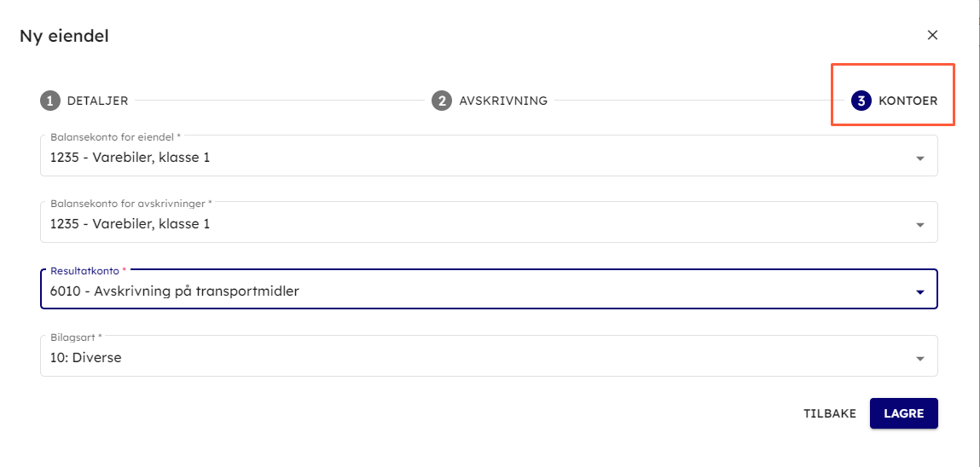The image size is (980, 467).
Task: Click the first '1235 - Varebiler, klasse 1' value
Action: 130,157
